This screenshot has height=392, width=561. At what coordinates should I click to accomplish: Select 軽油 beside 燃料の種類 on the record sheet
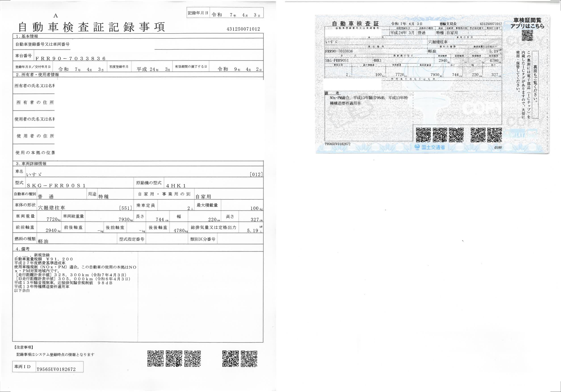(x=43, y=241)
